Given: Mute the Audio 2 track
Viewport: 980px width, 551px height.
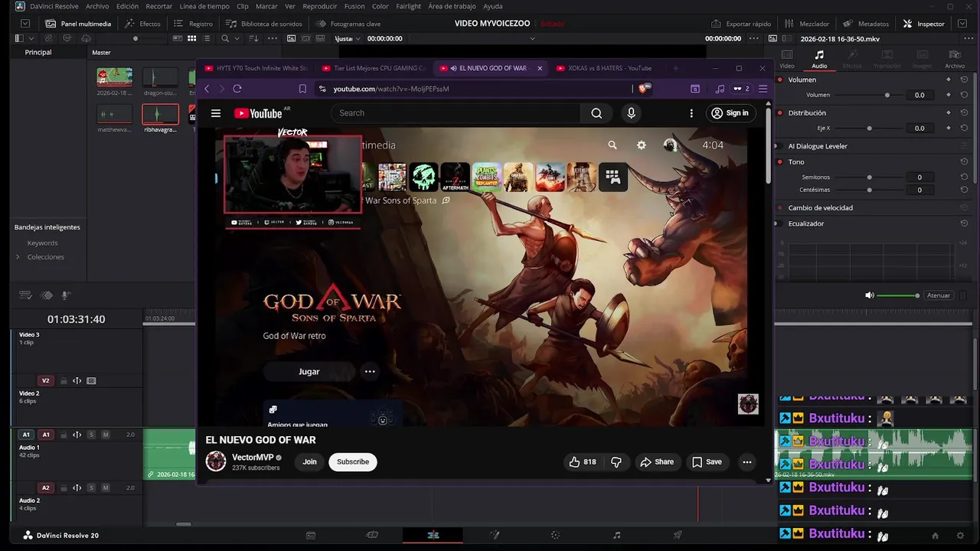Looking at the screenshot, I should click(106, 487).
